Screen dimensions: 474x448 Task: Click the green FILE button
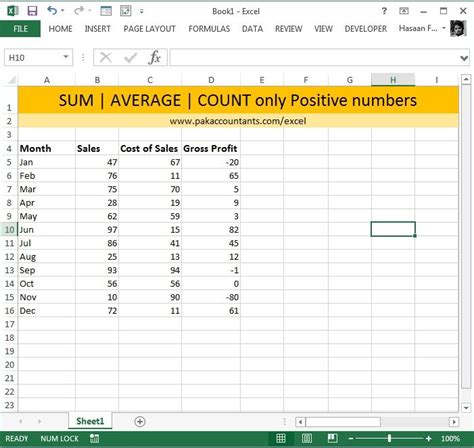tap(20, 29)
